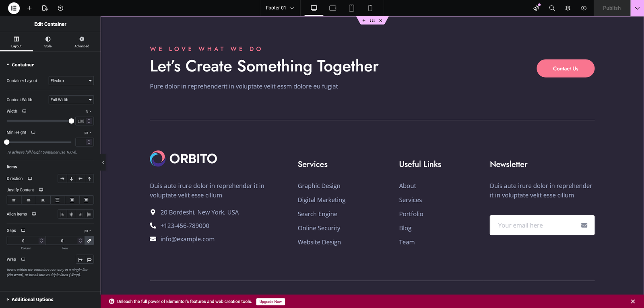644x308 pixels.
Task: Switch to the Style tab
Action: [48, 41]
